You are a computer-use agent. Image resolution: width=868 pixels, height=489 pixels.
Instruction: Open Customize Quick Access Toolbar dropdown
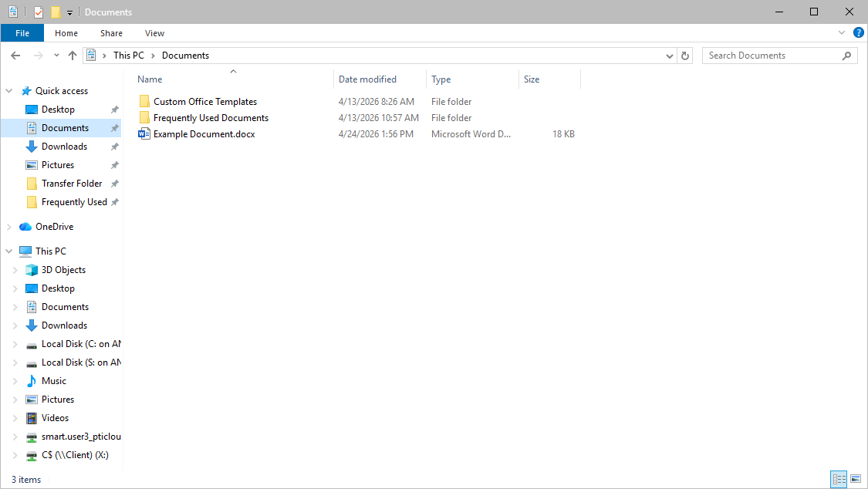[69, 12]
